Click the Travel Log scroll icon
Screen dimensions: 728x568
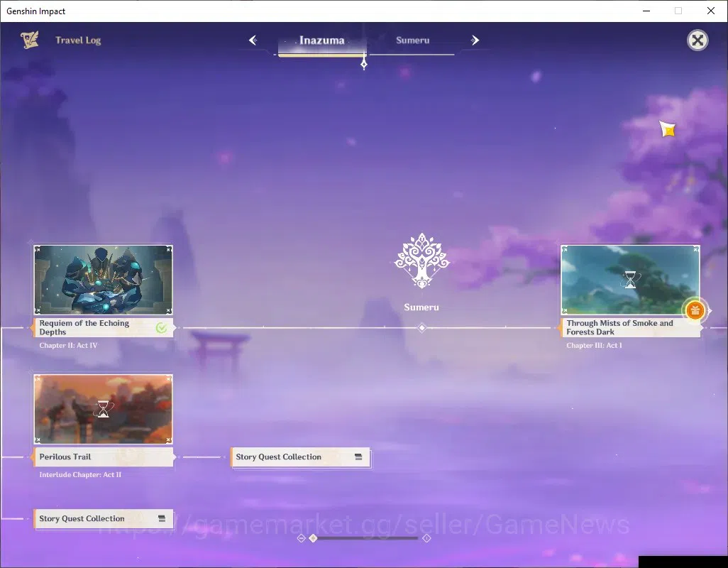click(30, 40)
